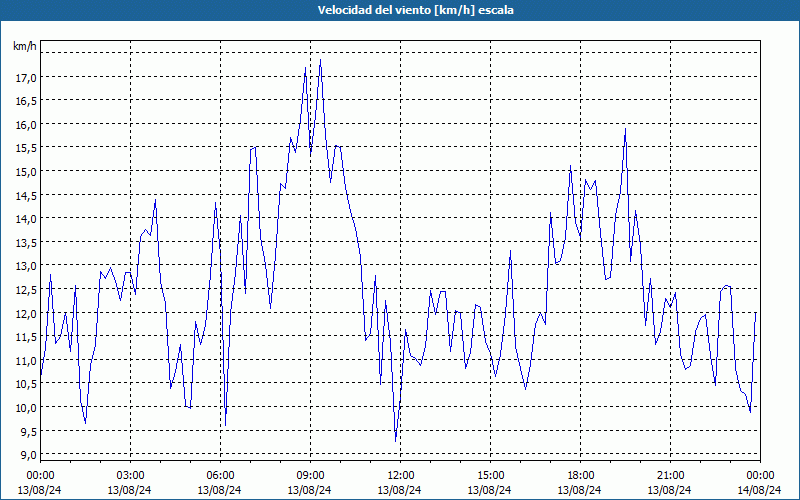Click the 16,0 y-axis value
The width and height of the screenshot is (800, 500).
(27, 124)
